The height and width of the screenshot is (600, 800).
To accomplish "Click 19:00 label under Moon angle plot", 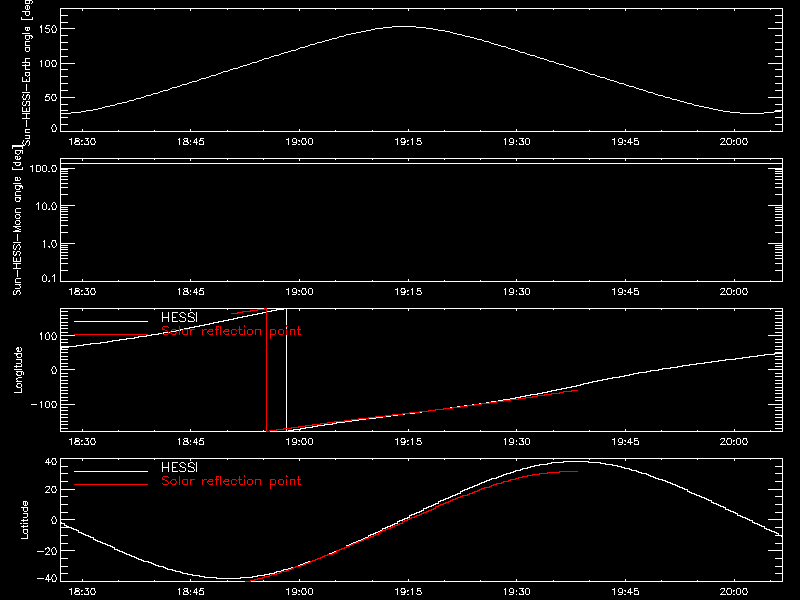I will [299, 292].
